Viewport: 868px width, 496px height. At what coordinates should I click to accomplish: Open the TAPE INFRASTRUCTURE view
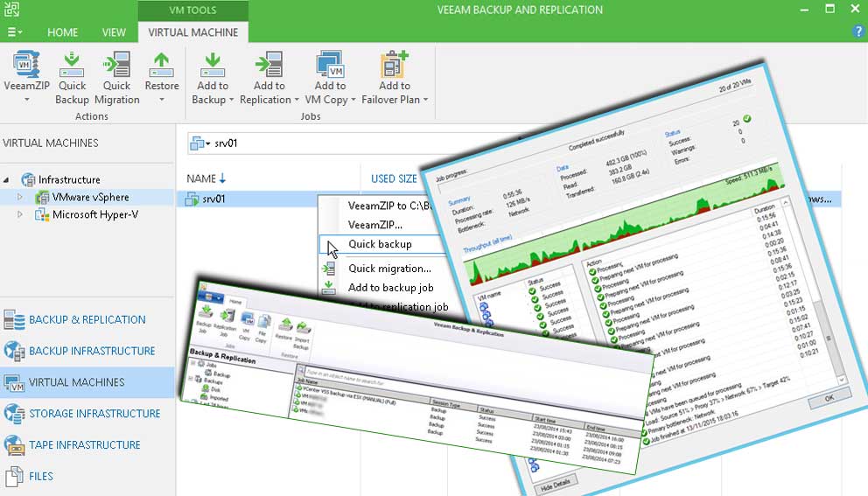[85, 445]
